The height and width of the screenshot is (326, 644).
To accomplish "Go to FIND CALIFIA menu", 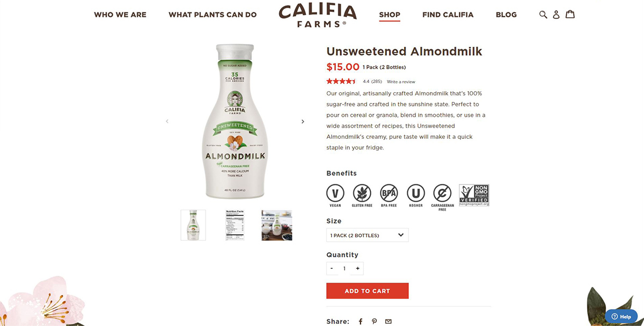I will pos(448,14).
